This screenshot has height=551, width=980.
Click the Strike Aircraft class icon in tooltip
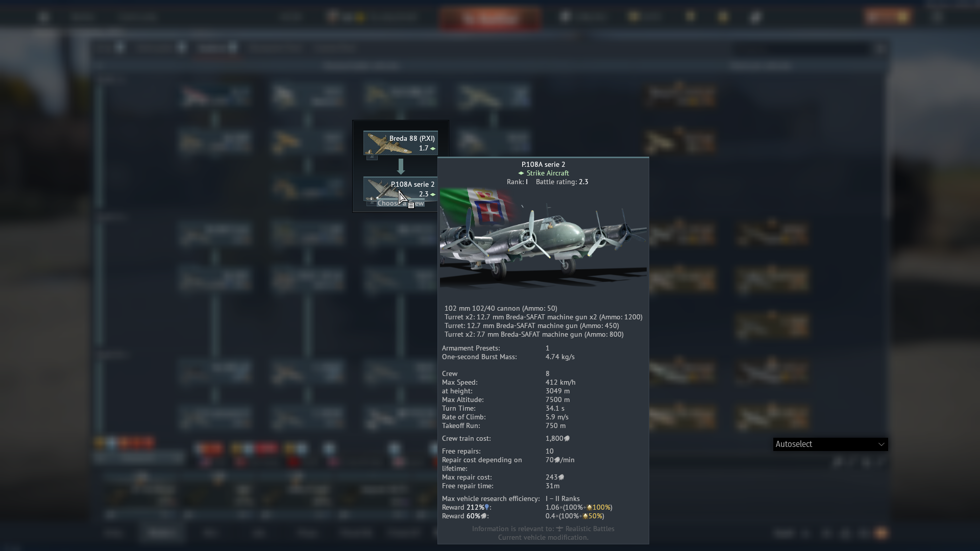click(x=521, y=173)
